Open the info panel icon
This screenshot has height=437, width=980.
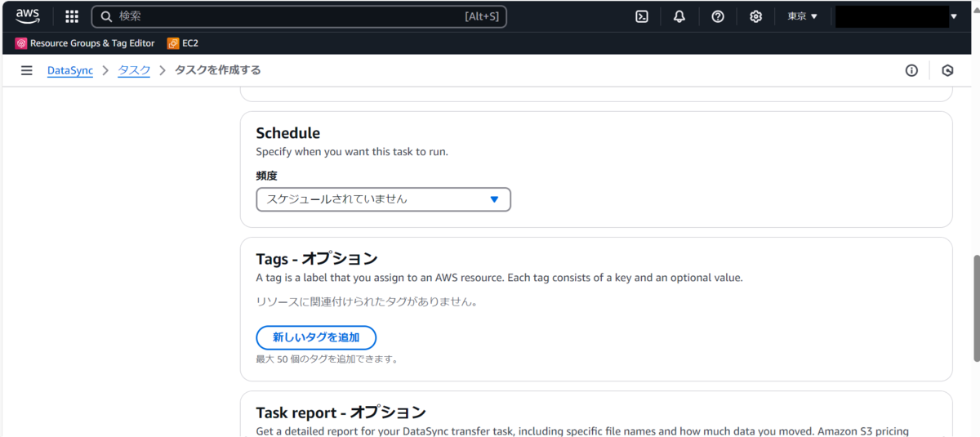point(911,70)
